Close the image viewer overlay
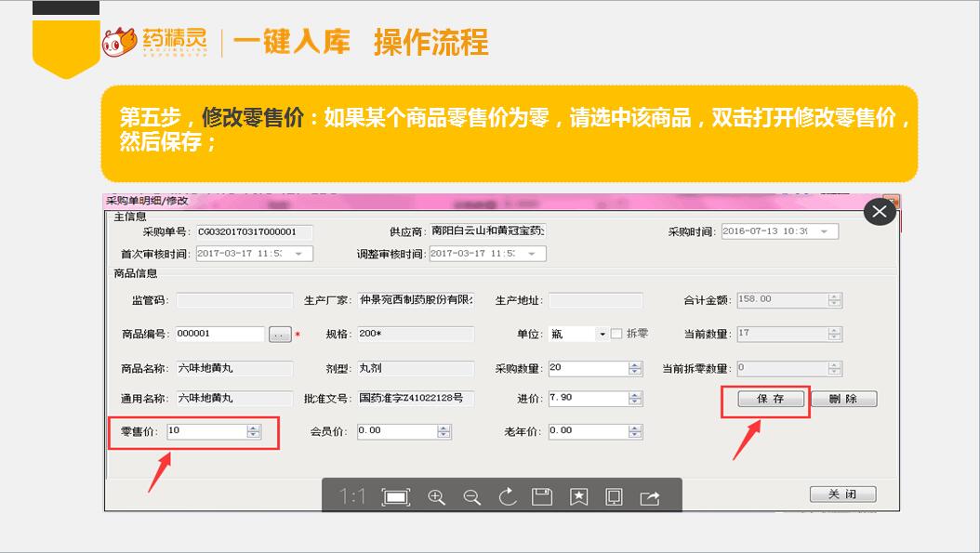980x553 pixels. coord(879,212)
